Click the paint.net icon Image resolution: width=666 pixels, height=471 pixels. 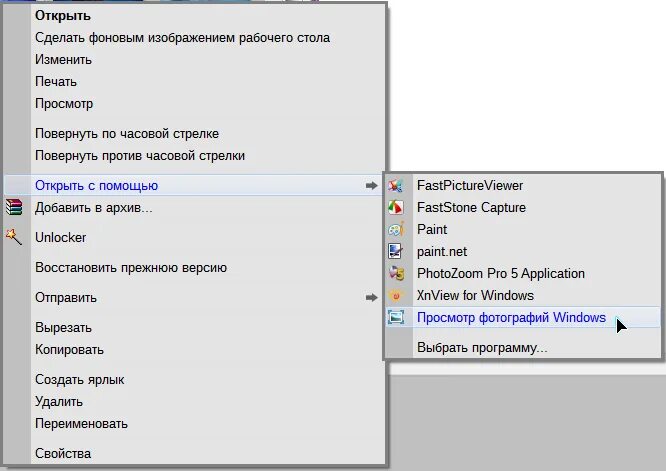pos(396,251)
